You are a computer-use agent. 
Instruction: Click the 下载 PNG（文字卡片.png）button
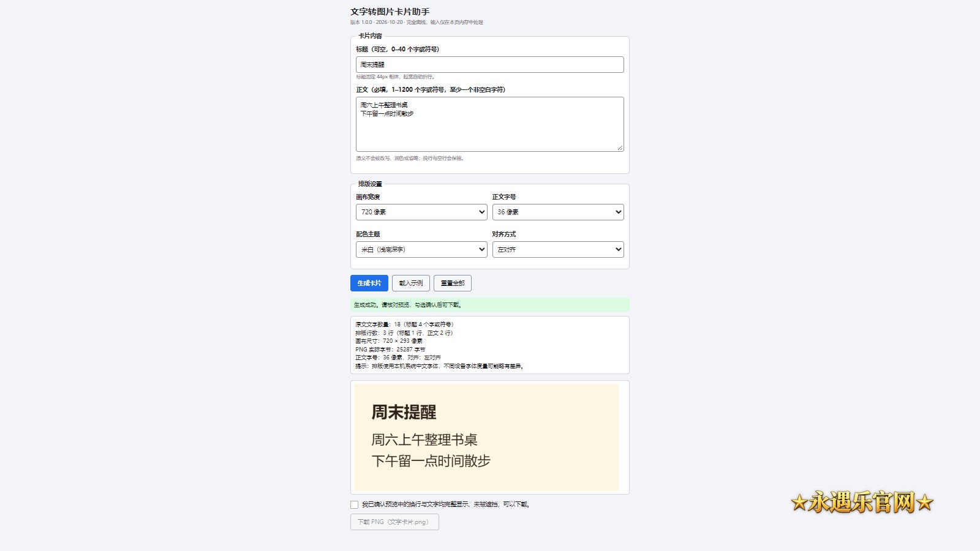click(x=394, y=522)
